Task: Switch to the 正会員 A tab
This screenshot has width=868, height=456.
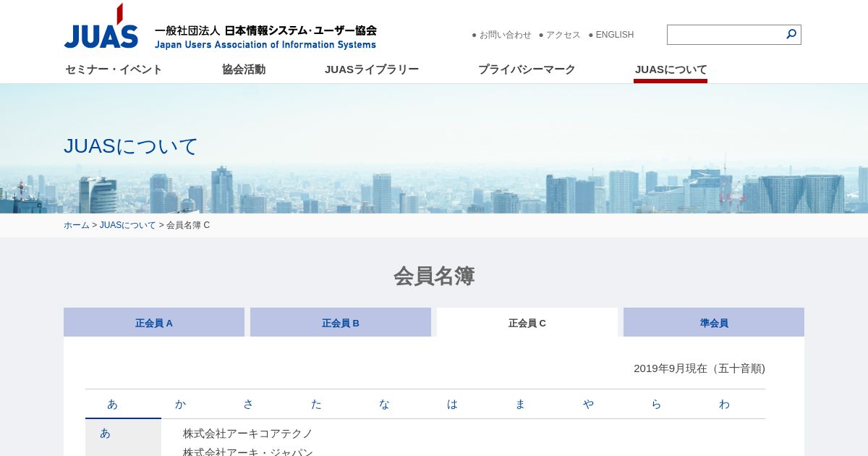Action: pyautogui.click(x=154, y=322)
